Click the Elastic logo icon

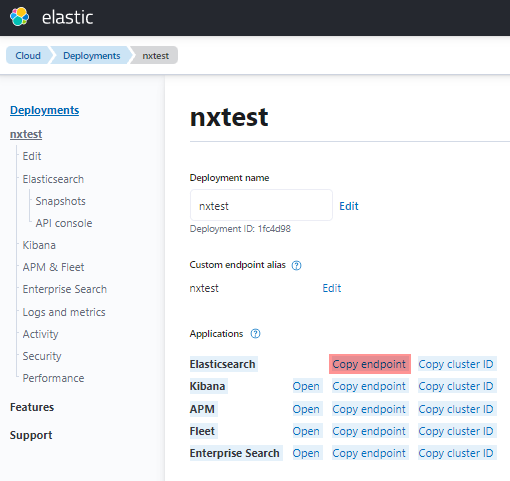pos(19,17)
